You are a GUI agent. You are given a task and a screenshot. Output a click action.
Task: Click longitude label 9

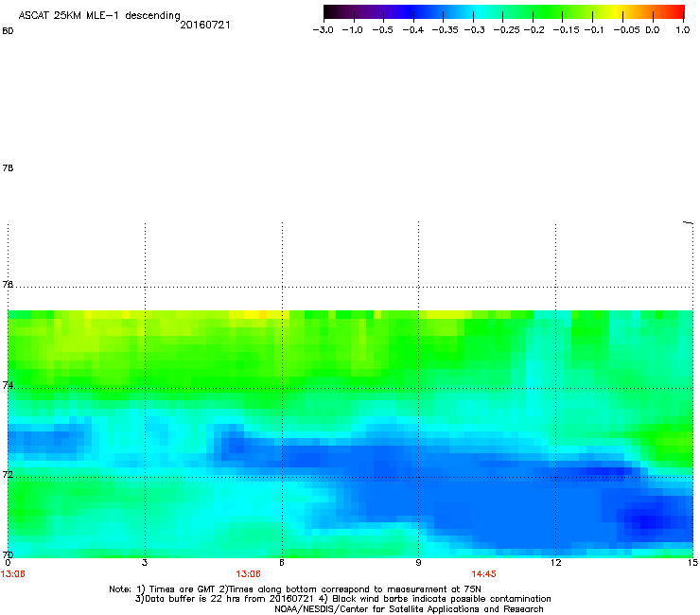coord(418,563)
